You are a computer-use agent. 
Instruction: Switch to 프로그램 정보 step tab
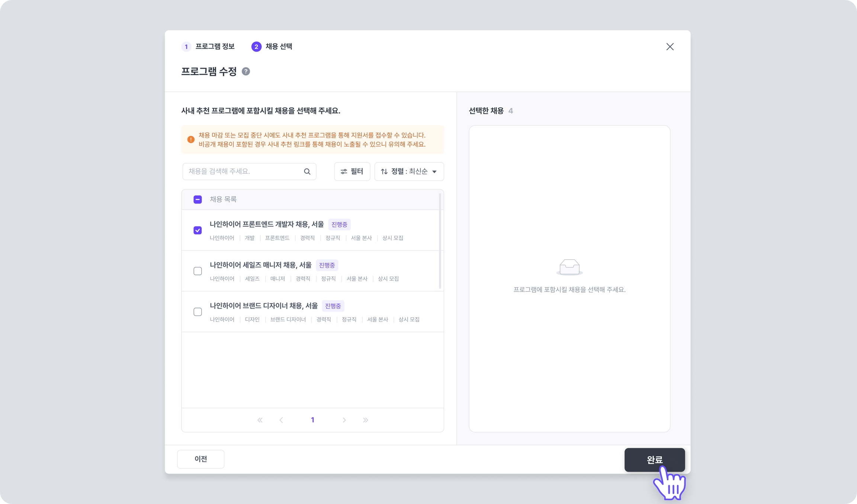point(208,46)
